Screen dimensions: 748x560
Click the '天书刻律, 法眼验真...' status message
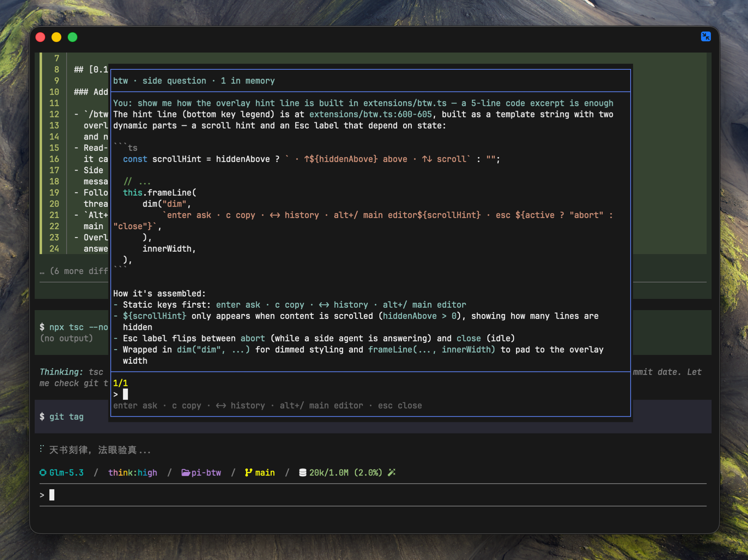pos(100,450)
